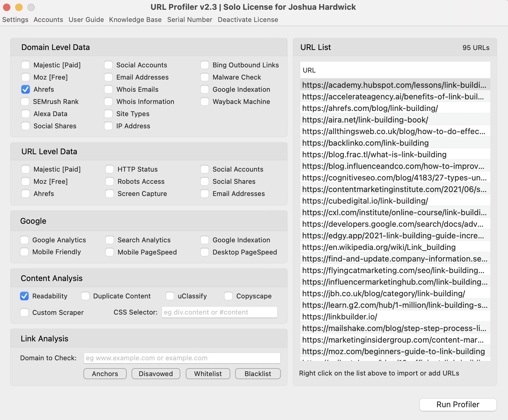Enable Google Analytics in the Google section

click(24, 240)
